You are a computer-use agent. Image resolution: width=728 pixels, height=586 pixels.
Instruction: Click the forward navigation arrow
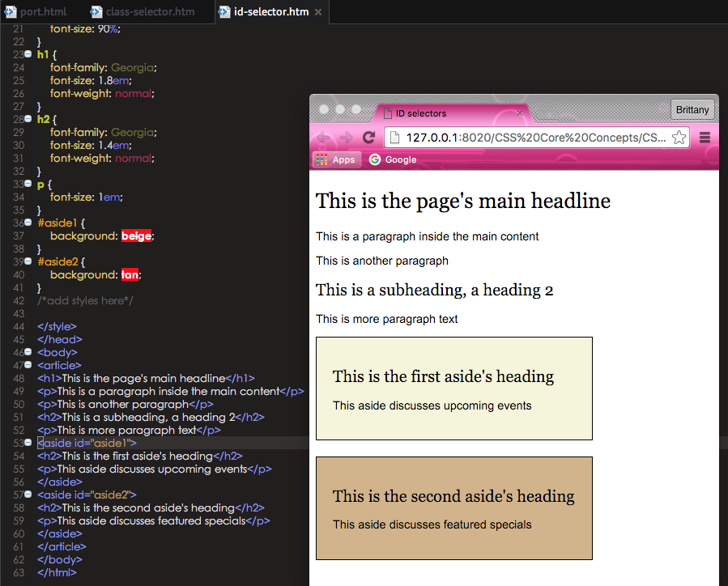(x=347, y=138)
